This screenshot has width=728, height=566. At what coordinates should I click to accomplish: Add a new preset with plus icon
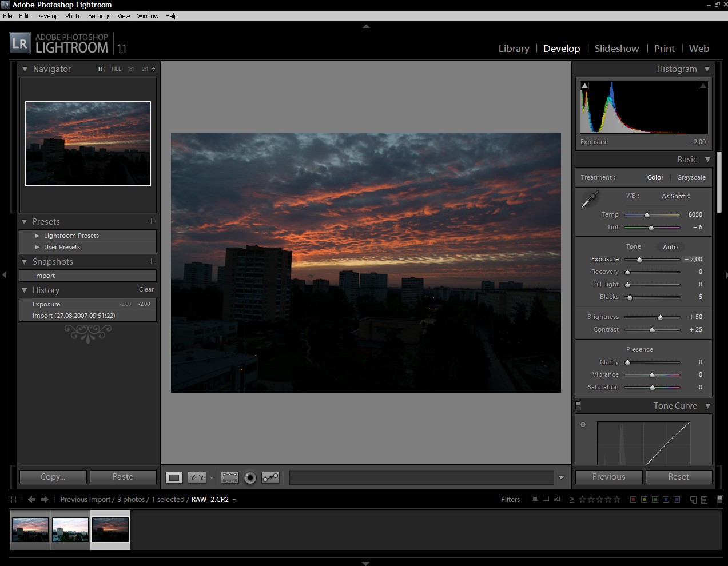coord(152,221)
